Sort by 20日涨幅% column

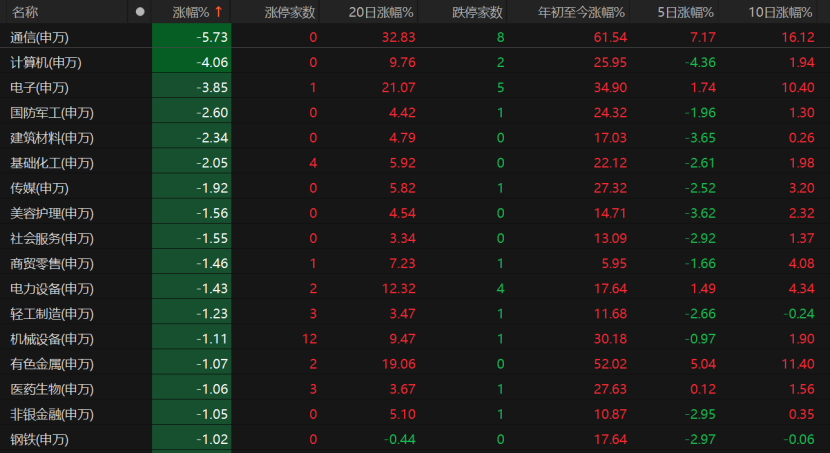point(381,12)
